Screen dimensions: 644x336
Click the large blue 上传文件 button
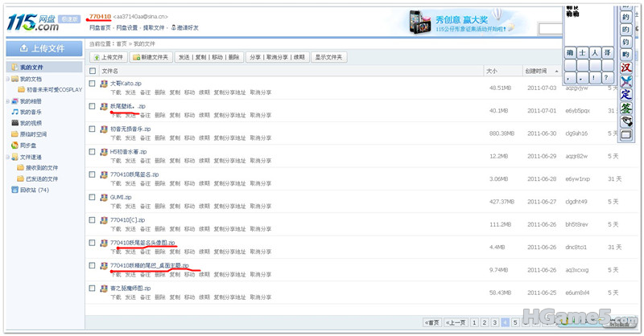click(x=44, y=48)
